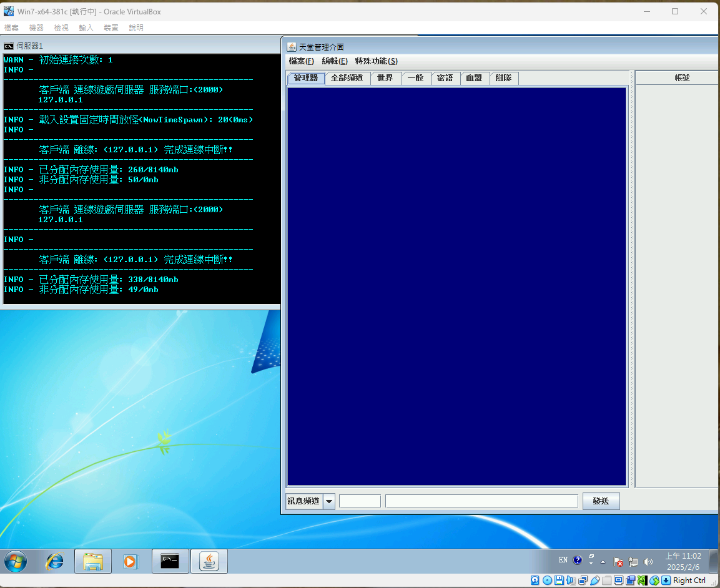Image resolution: width=720 pixels, height=588 pixels.
Task: Open the VirtualBox 裝置 menu
Action: pyautogui.click(x=111, y=28)
